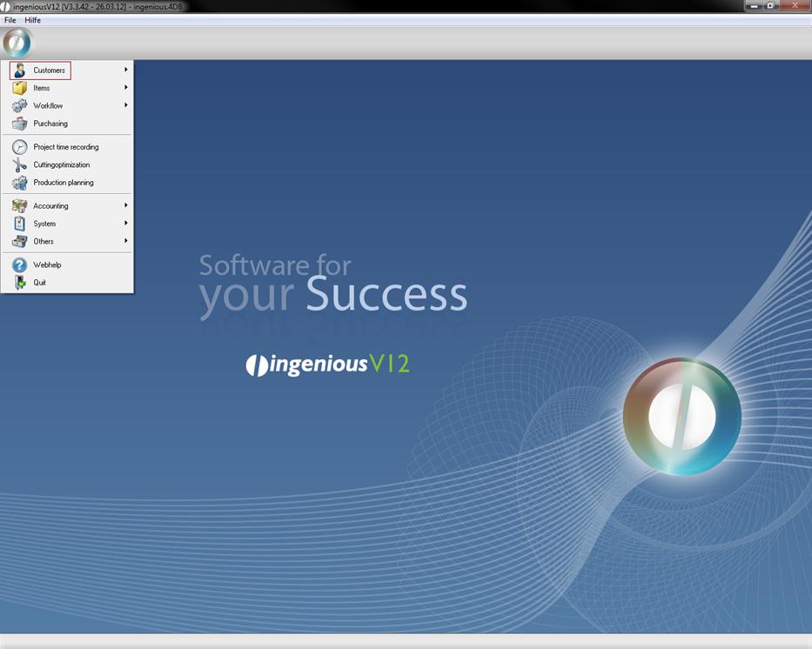Expand the Workflow submenu arrow
The image size is (812, 649).
tap(126, 105)
